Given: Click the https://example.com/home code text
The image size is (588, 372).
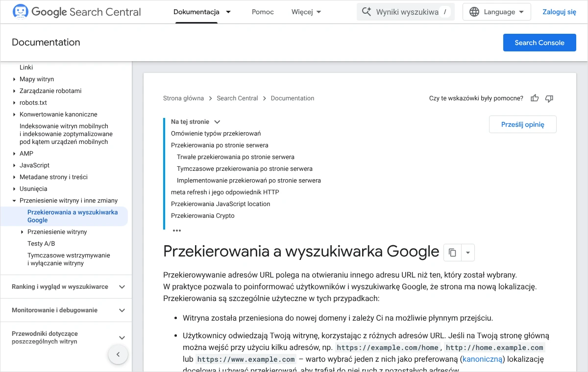Looking at the screenshot, I should coord(388,348).
